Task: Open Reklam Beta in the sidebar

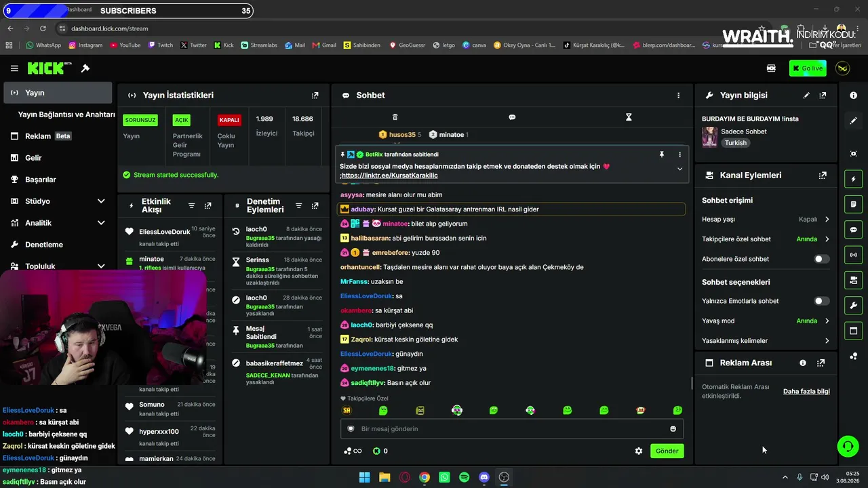Action: [x=58, y=136]
